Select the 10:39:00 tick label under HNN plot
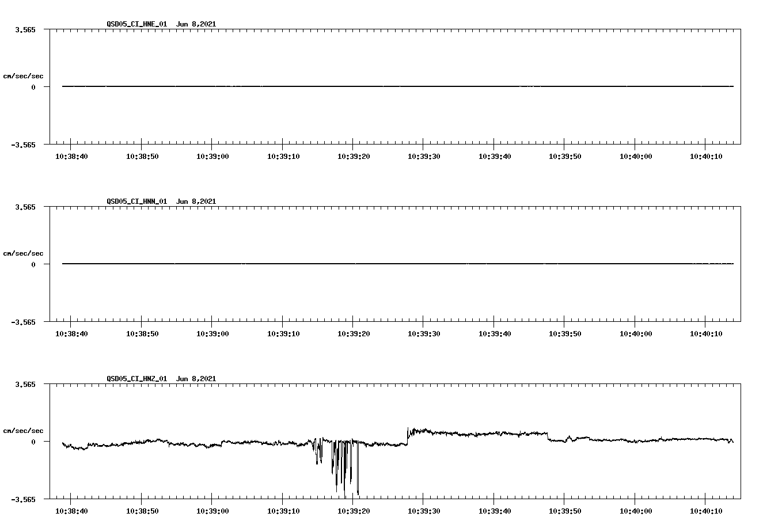This screenshot has width=782, height=532. click(212, 334)
